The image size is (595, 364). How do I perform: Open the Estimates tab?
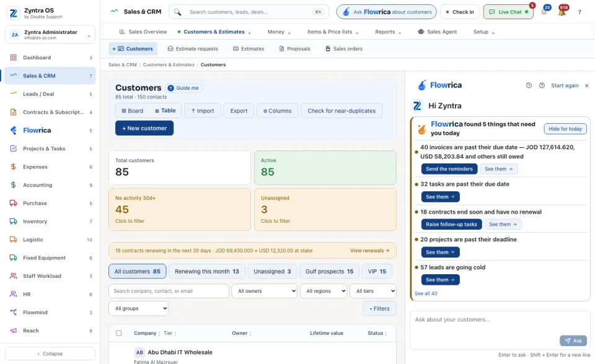249,48
